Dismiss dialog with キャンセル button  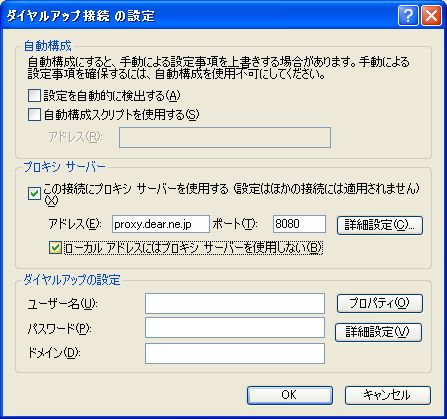388,395
